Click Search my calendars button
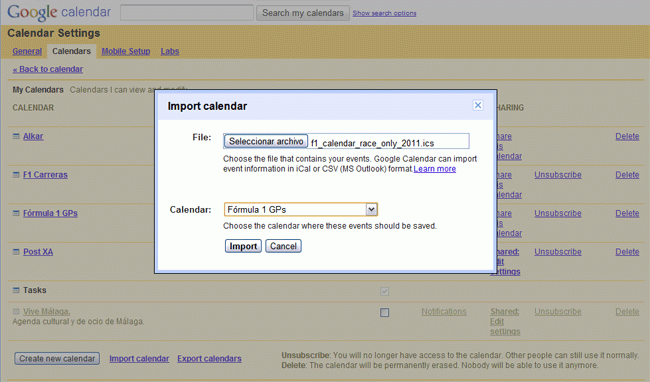The image size is (650, 382). click(x=303, y=13)
